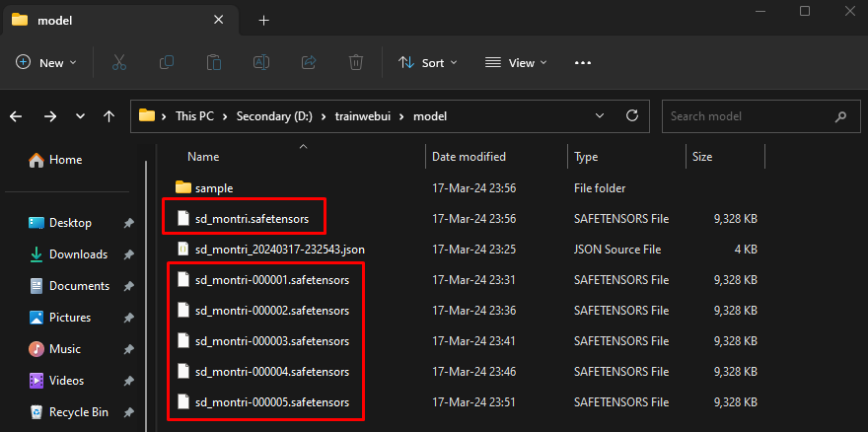Click the Rename icon in toolbar
Screen dimensions: 868x432
(261, 62)
